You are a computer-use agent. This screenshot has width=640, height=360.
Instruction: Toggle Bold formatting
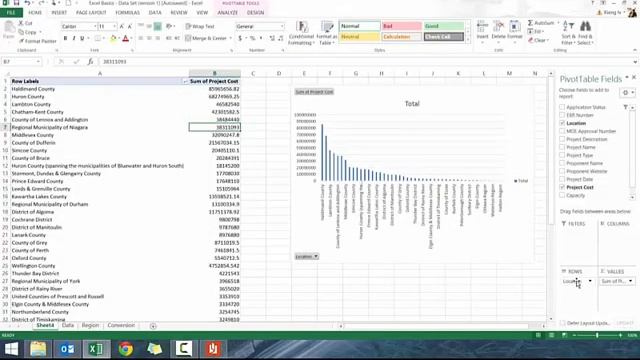[x=65, y=38]
